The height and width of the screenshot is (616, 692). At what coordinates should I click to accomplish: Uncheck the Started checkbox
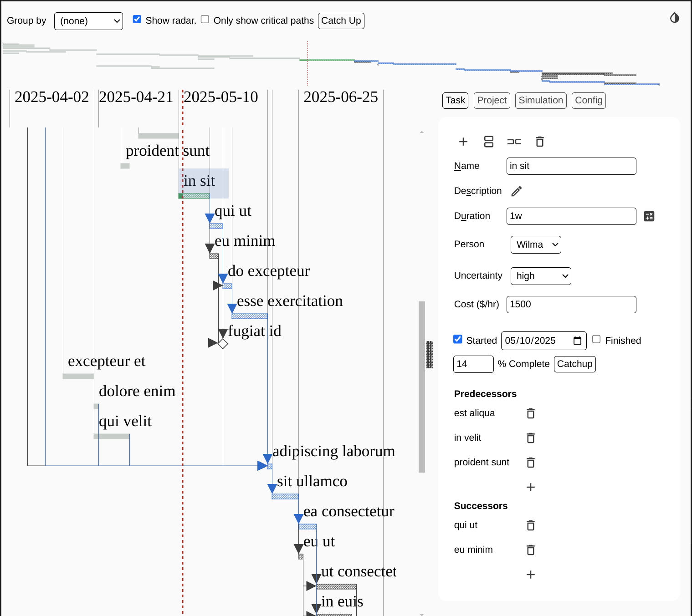[458, 339]
